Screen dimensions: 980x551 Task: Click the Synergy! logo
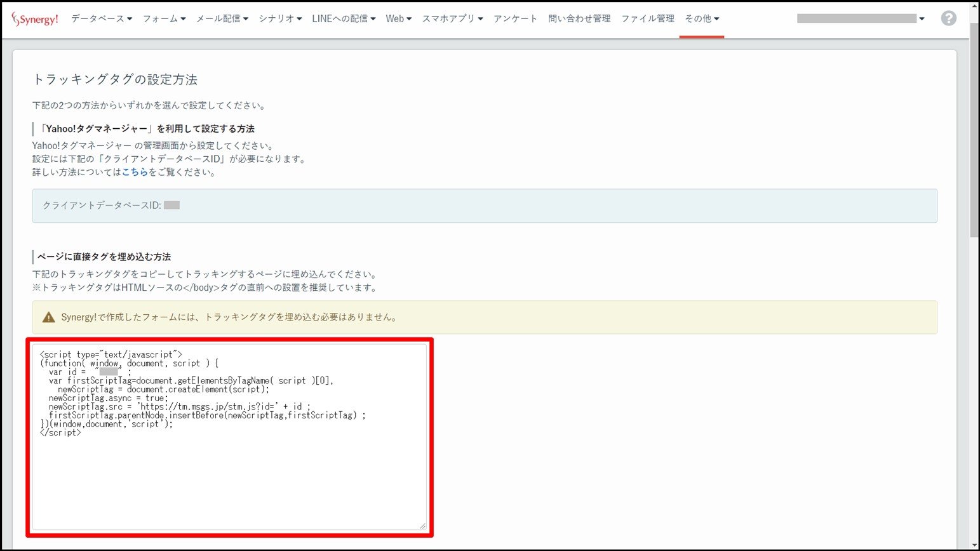click(35, 19)
